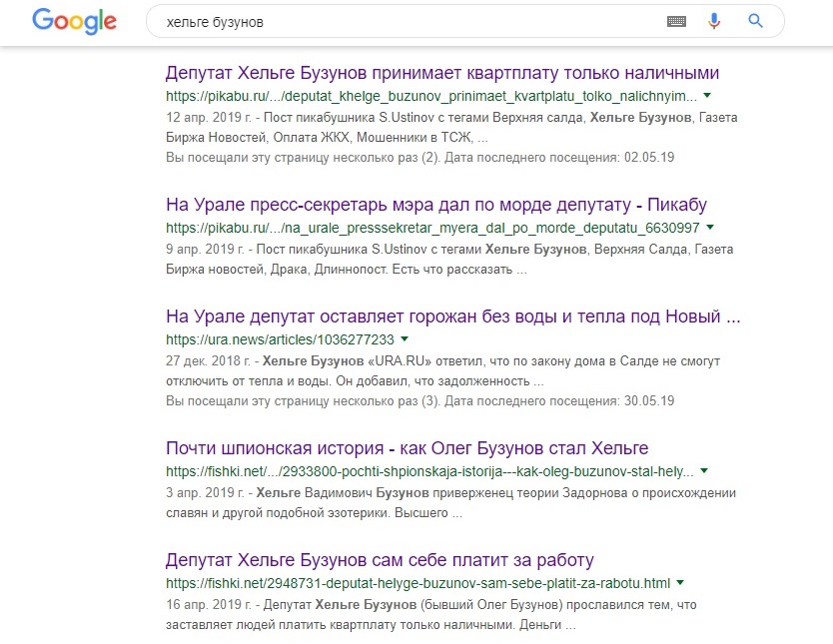The image size is (833, 644).
Task: Expand arrow next to pikabu deputat_khelge_buzunov URL
Action: [x=707, y=95]
